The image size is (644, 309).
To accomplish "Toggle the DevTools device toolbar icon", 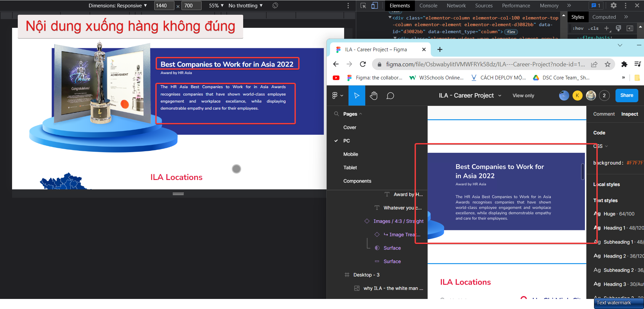I will [x=374, y=6].
